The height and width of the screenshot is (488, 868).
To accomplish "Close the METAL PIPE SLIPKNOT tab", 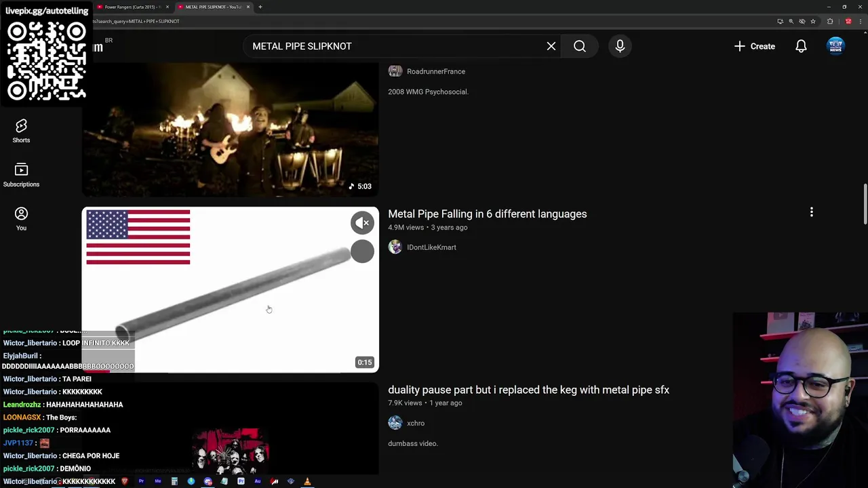I will pos(248,7).
